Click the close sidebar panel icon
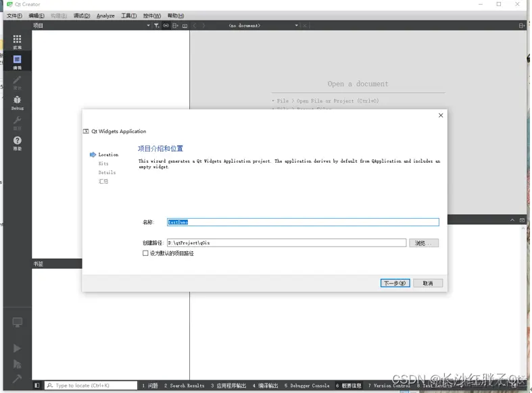 pos(185,26)
